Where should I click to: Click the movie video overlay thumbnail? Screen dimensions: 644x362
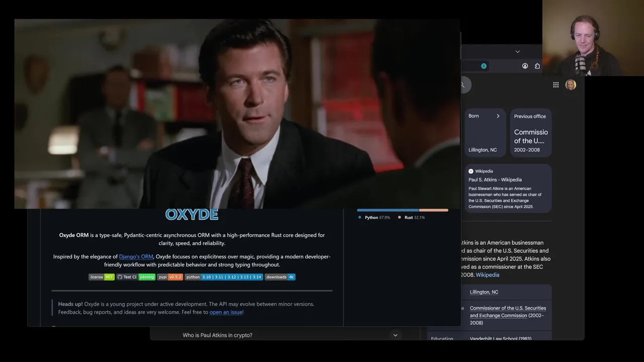pyautogui.click(x=237, y=114)
